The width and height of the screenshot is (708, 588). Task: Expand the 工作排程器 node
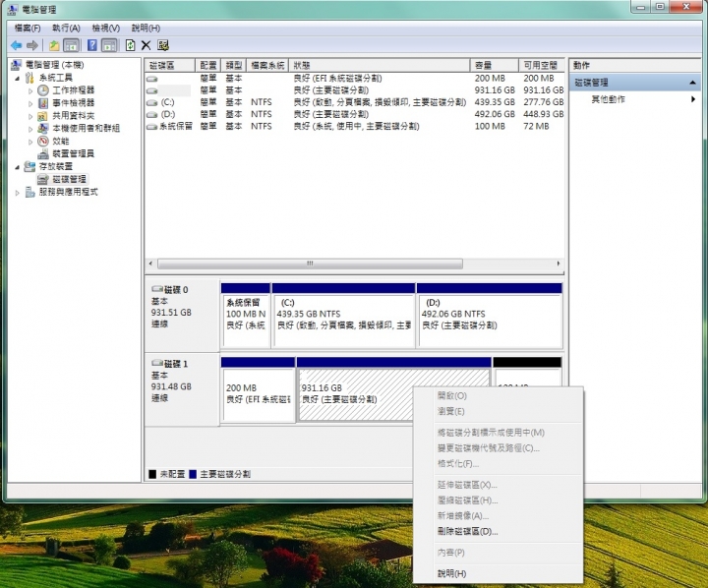(x=30, y=90)
